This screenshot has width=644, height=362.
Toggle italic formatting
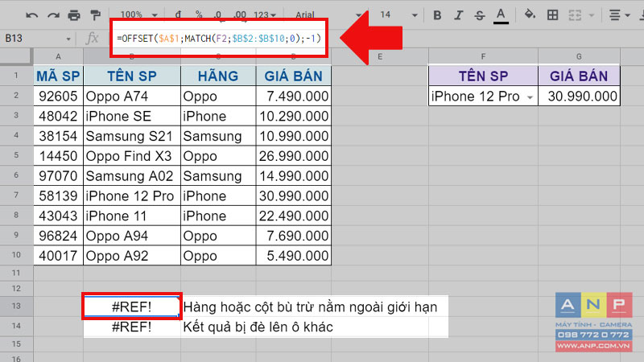[x=458, y=15]
